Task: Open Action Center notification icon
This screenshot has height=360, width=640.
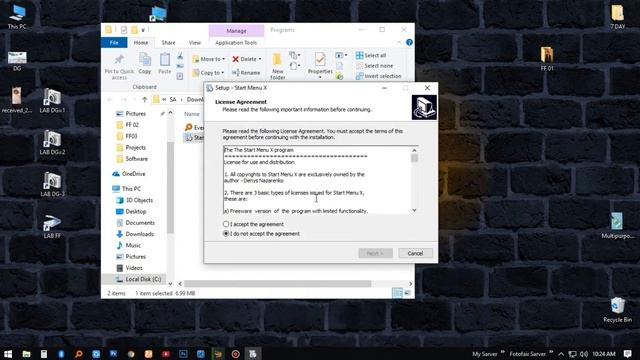Action: [628, 354]
